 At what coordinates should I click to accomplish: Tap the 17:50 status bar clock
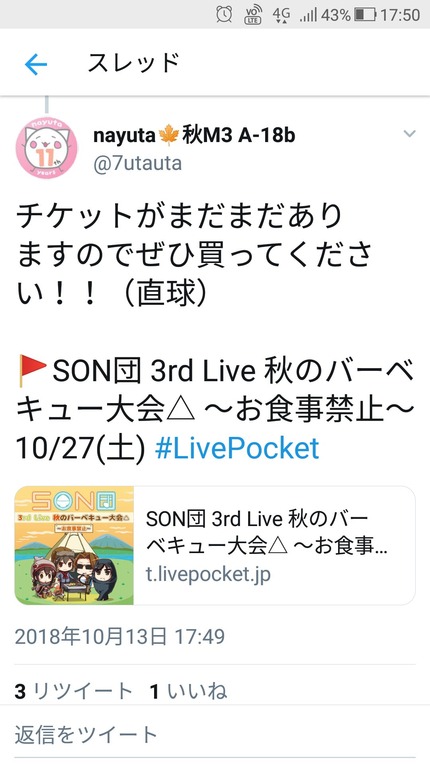[x=400, y=15]
